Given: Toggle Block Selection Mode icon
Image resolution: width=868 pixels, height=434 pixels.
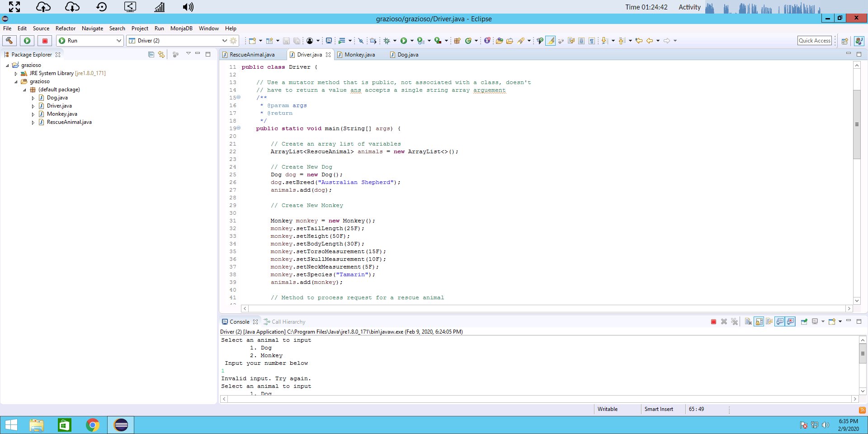Looking at the screenshot, I should coord(581,41).
